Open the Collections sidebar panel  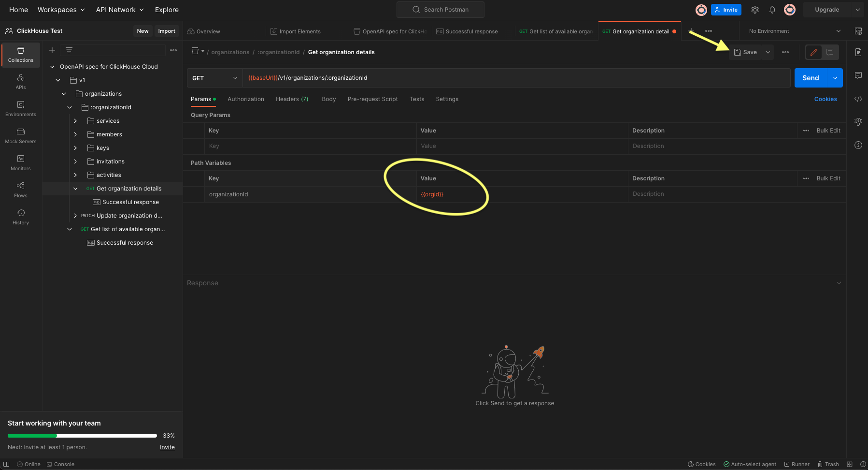pyautogui.click(x=21, y=55)
